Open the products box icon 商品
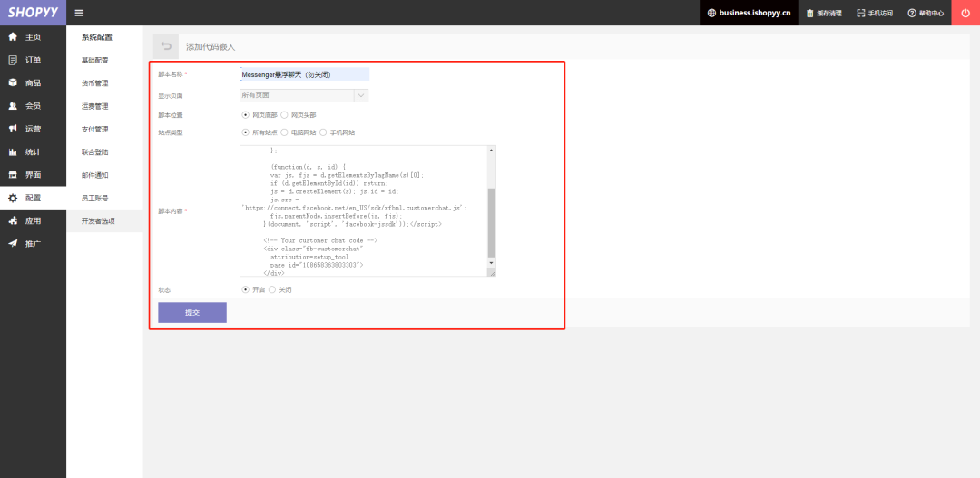Image resolution: width=980 pixels, height=478 pixels. [x=13, y=83]
